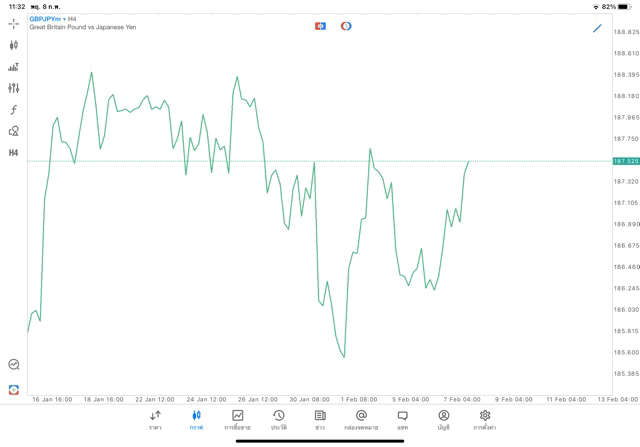Open the ข่าว news tab
Image resolution: width=640 pixels, height=447 pixels.
pyautogui.click(x=320, y=420)
